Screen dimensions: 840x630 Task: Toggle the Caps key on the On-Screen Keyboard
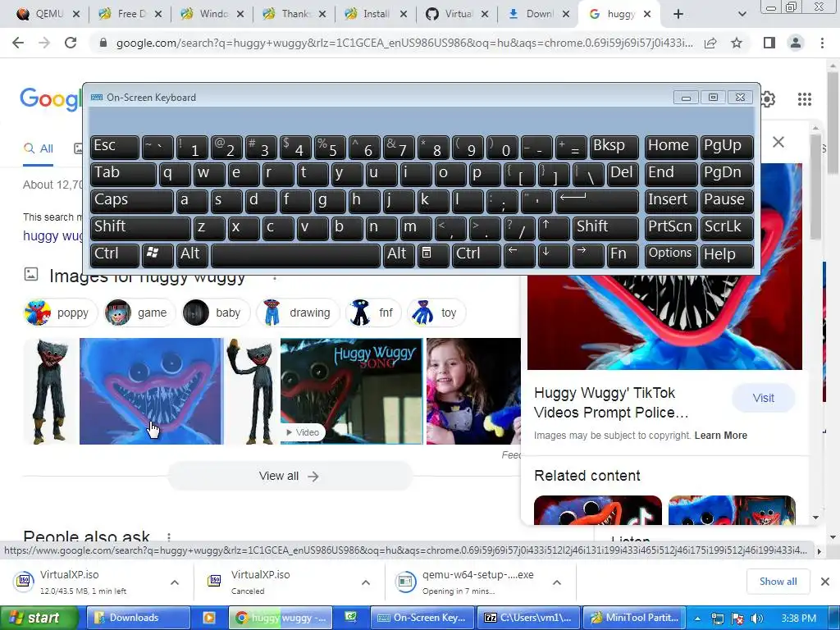pyautogui.click(x=132, y=201)
